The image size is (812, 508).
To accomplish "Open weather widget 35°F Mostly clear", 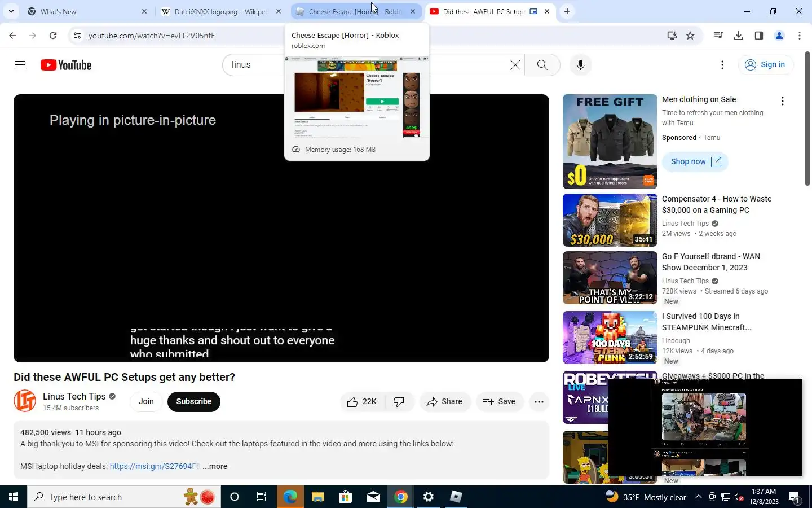I will pos(646,497).
